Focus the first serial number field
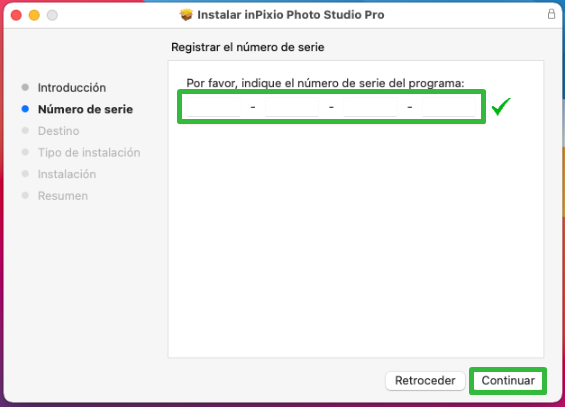 [x=213, y=107]
